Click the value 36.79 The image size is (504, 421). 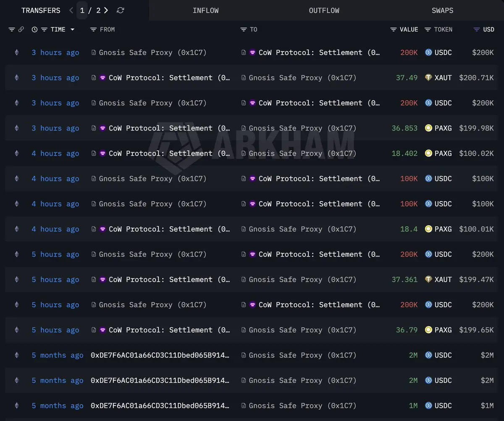pyautogui.click(x=407, y=329)
